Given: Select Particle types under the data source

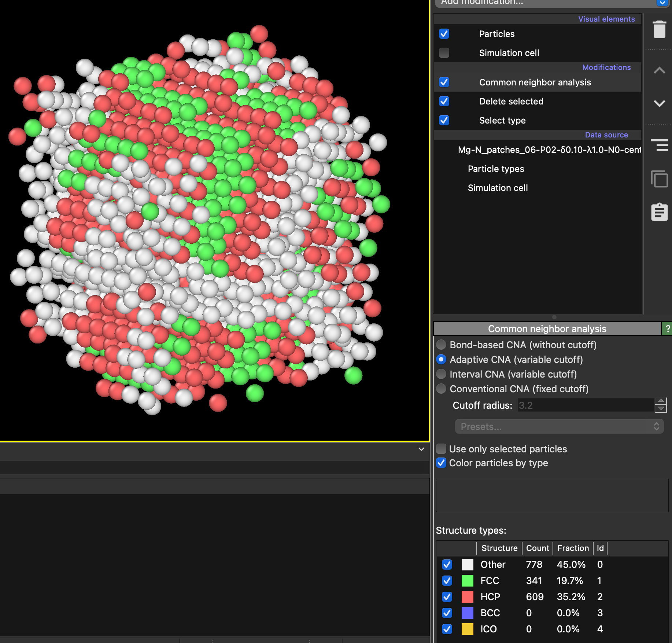Looking at the screenshot, I should point(496,169).
